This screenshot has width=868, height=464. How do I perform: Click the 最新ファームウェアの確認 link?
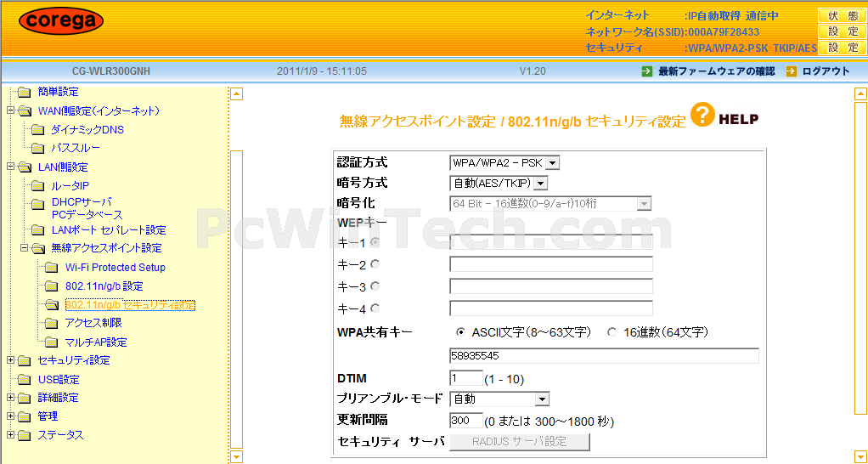(717, 71)
